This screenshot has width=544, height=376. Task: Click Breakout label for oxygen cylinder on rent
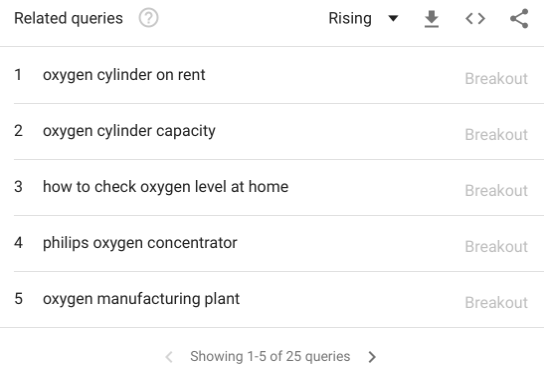[496, 79]
